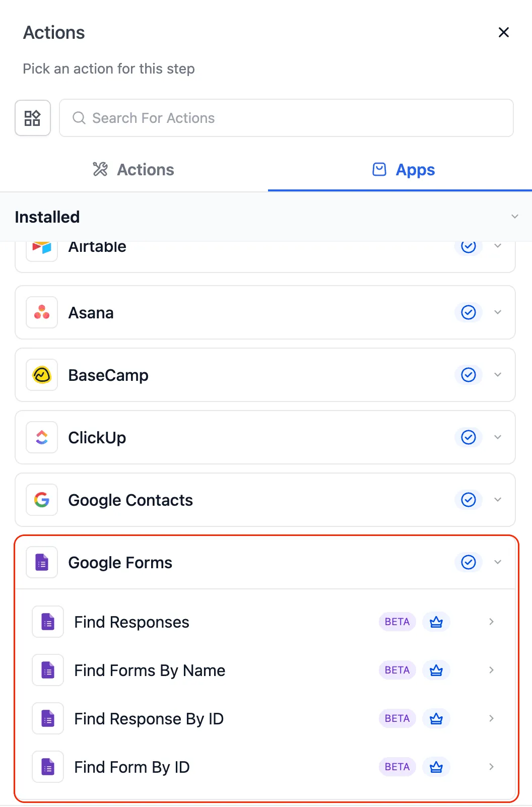The height and width of the screenshot is (807, 532).
Task: Select the Google Forms app icon
Action: [41, 562]
